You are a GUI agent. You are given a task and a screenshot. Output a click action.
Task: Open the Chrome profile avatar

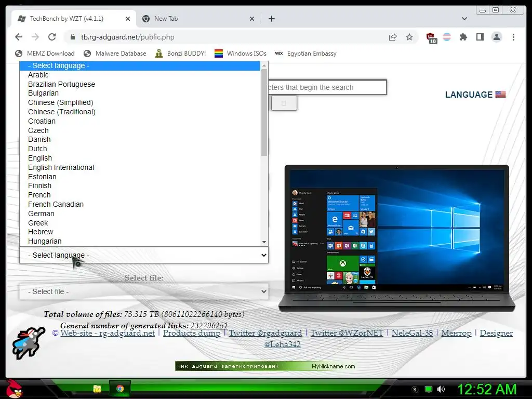(496, 37)
